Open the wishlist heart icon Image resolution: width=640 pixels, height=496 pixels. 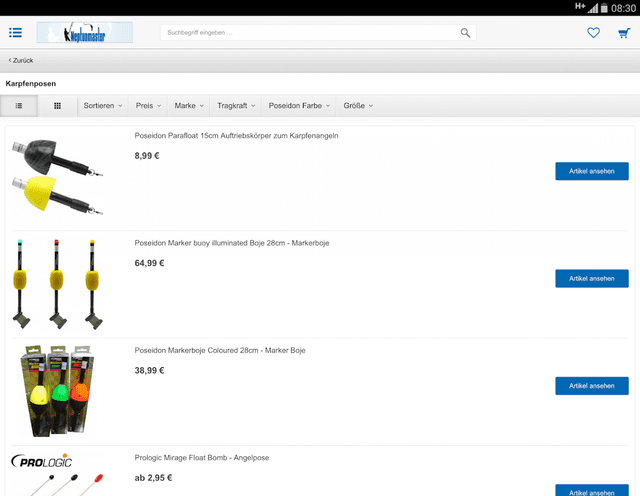coord(593,33)
